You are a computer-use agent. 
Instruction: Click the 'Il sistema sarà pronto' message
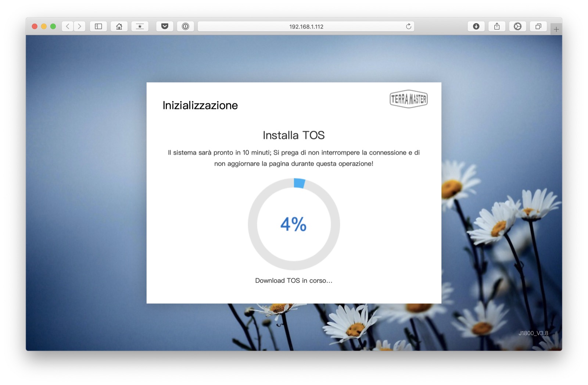(x=294, y=158)
